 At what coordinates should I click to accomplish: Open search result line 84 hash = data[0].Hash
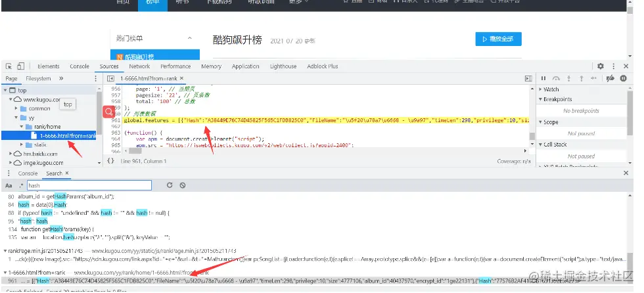tap(41, 204)
